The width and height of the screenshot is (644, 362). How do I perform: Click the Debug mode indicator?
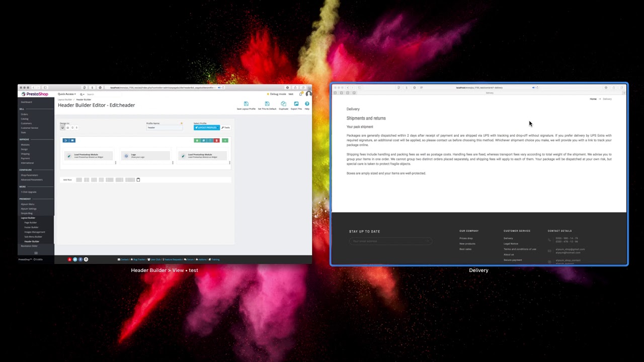pyautogui.click(x=276, y=94)
